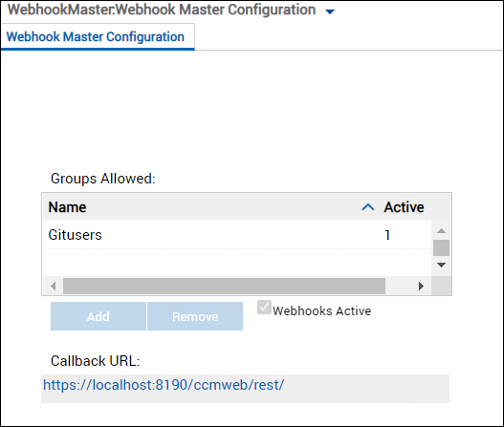The height and width of the screenshot is (427, 504).
Task: Click the sort ascending chevron icon
Action: [367, 207]
